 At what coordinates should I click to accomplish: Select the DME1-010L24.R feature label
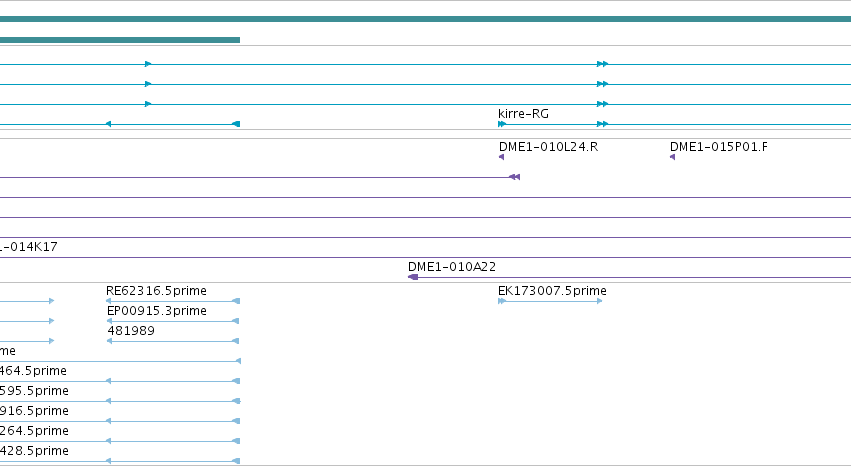[x=548, y=147]
